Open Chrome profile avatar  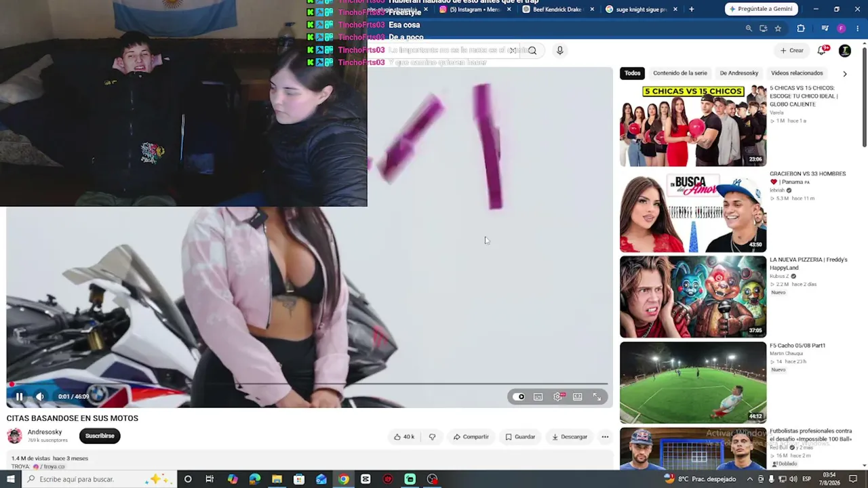pos(842,28)
